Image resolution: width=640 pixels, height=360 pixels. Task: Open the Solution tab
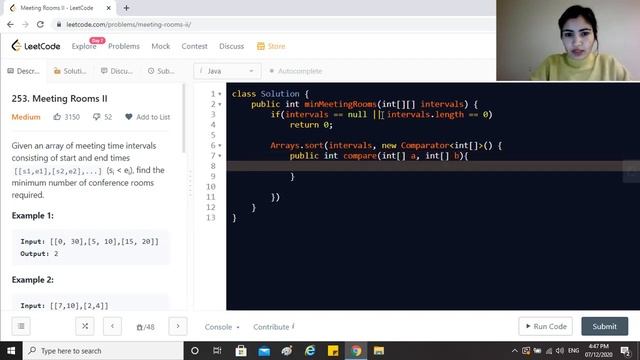click(x=70, y=71)
